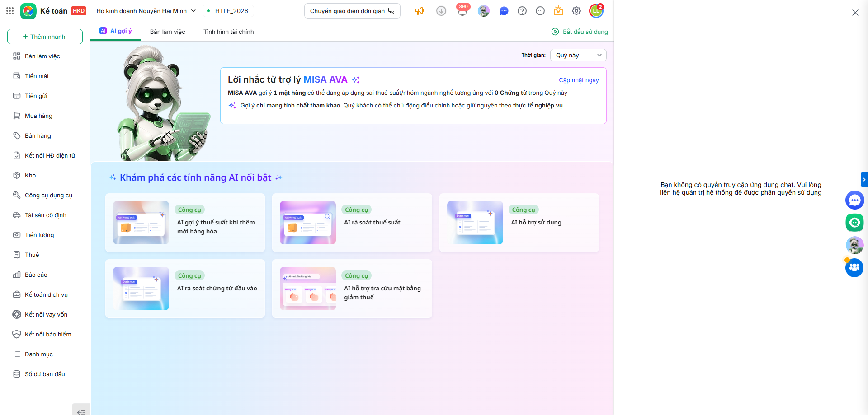Click Chuyển giao diện đơn giản button
The image size is (868, 415).
tap(352, 11)
